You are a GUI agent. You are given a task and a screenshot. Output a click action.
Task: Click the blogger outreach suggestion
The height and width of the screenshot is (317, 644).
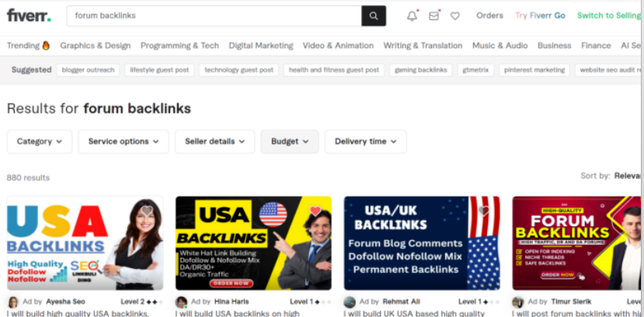[x=88, y=70]
